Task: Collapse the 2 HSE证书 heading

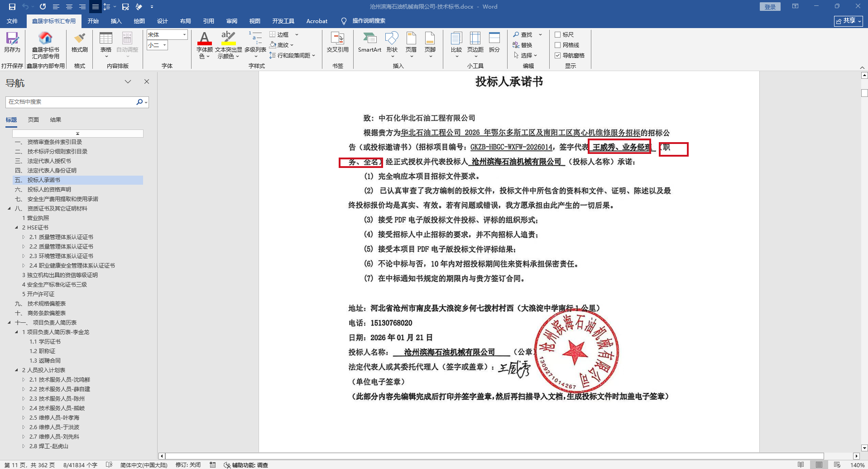Action: tap(17, 227)
